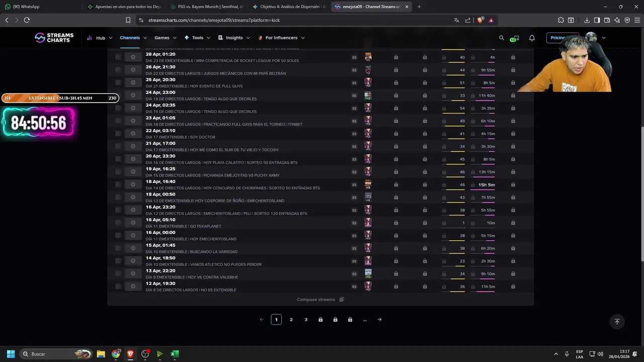Click the pagination ellipsis for more pages
Viewport: 644px width, 362px height.
(365, 320)
